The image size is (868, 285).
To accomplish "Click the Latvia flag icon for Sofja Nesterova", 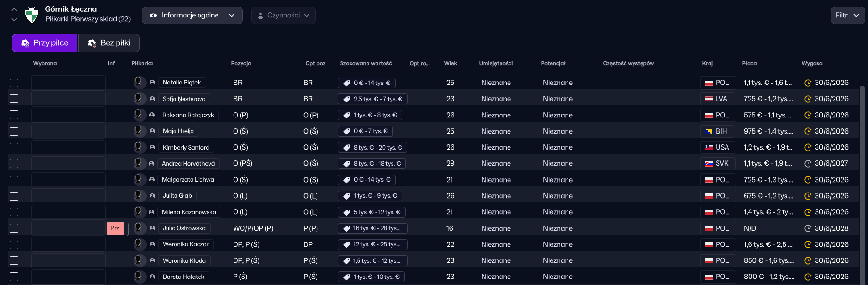I will pos(709,99).
